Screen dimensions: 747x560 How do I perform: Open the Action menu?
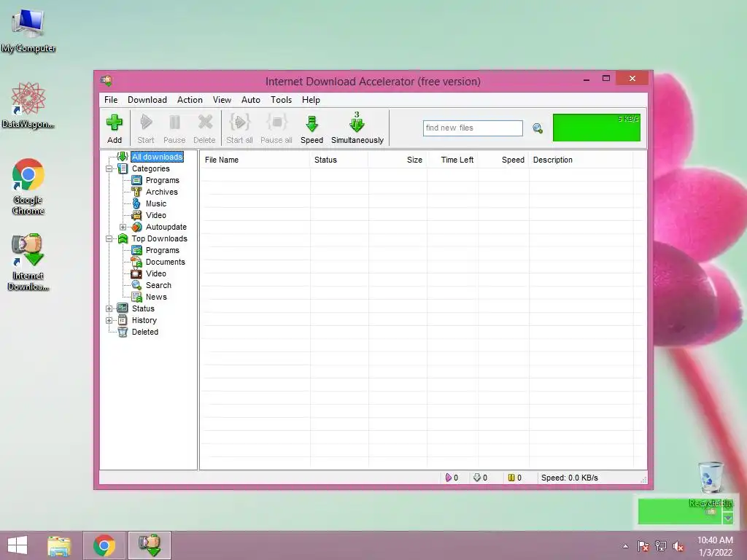pyautogui.click(x=190, y=100)
